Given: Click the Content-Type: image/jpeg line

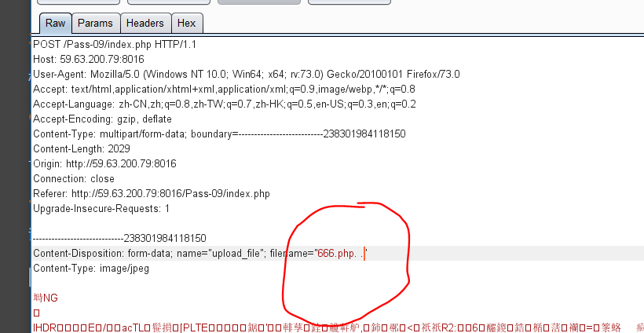Looking at the screenshot, I should [x=91, y=269].
